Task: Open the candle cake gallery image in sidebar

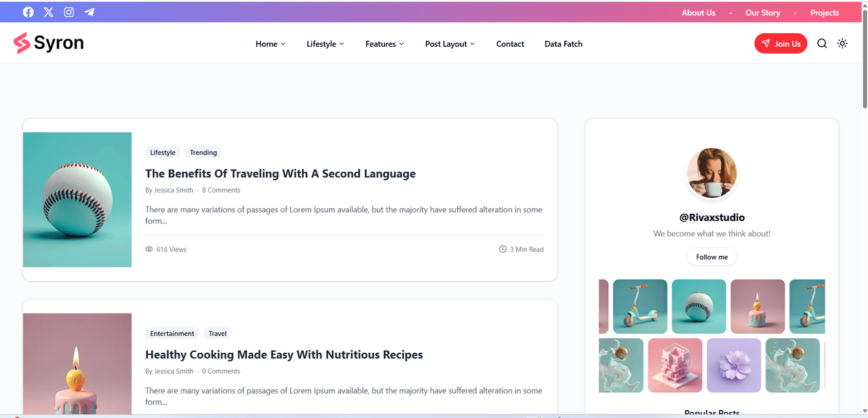Action: (x=757, y=307)
